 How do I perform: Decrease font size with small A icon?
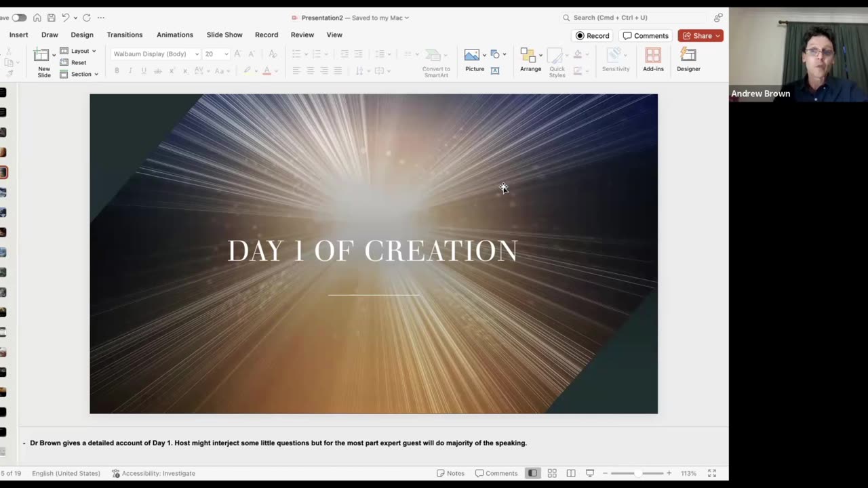point(252,54)
